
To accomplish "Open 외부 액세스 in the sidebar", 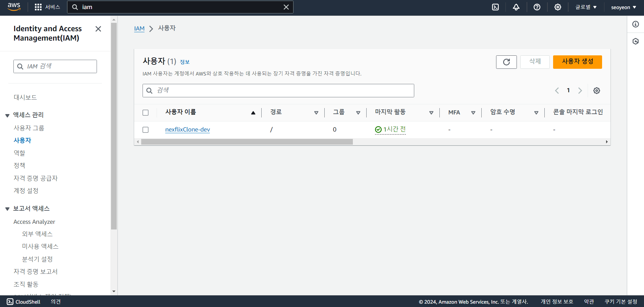I will [37, 234].
